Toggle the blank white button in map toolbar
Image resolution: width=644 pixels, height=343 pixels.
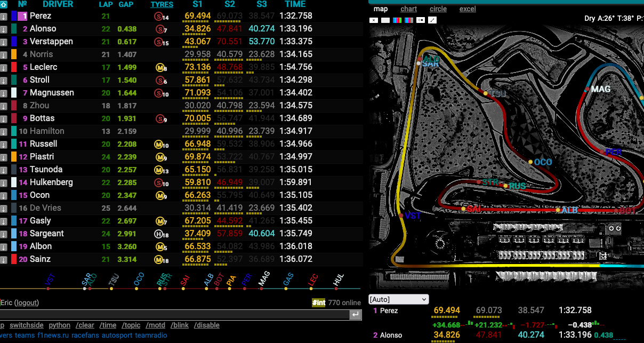coord(385,20)
